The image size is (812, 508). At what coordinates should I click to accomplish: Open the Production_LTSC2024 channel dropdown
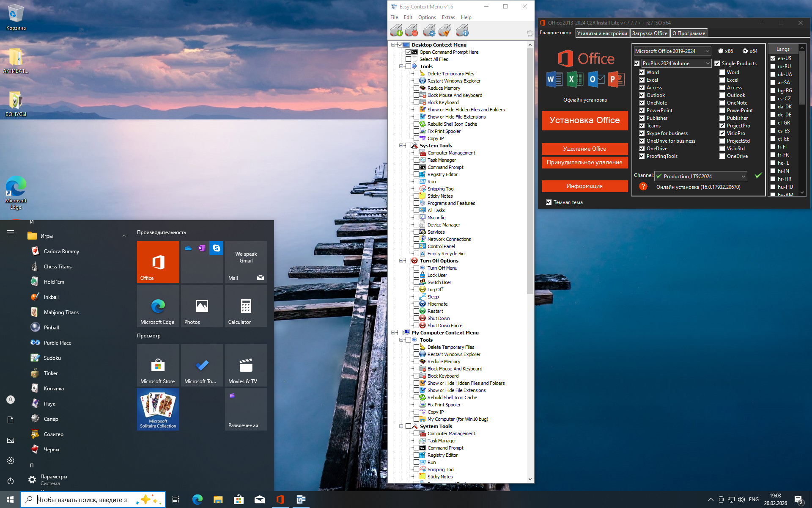701,176
